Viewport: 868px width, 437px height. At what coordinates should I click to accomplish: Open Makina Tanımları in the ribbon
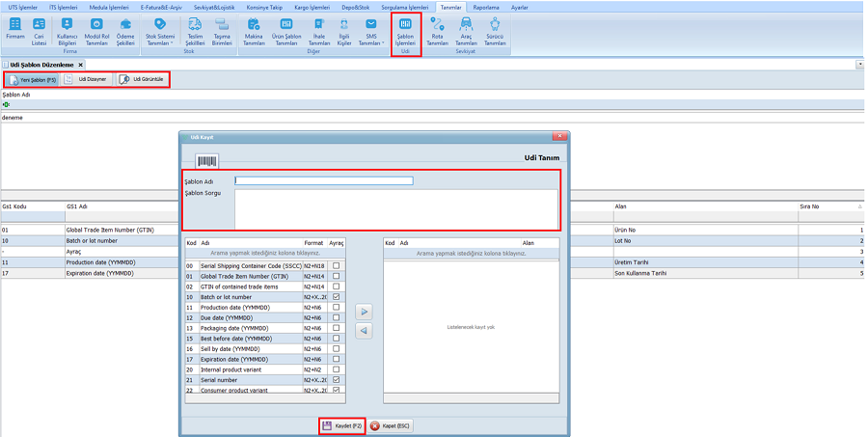[254, 32]
